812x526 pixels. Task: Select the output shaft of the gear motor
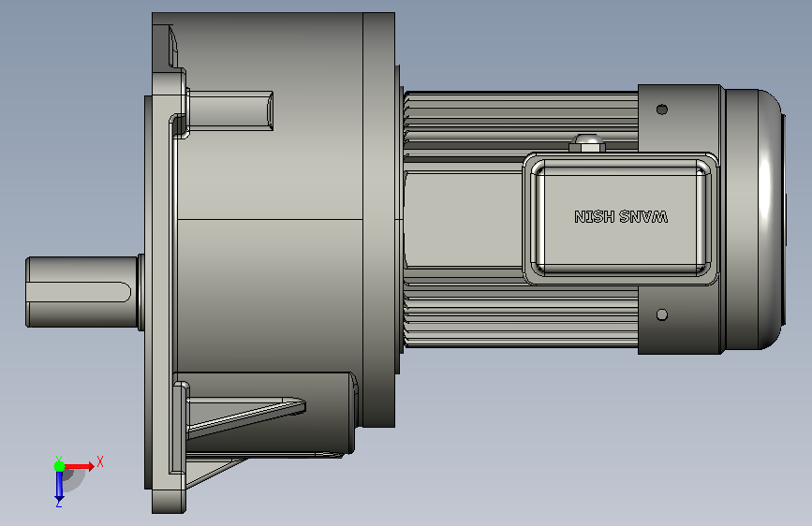81,292
